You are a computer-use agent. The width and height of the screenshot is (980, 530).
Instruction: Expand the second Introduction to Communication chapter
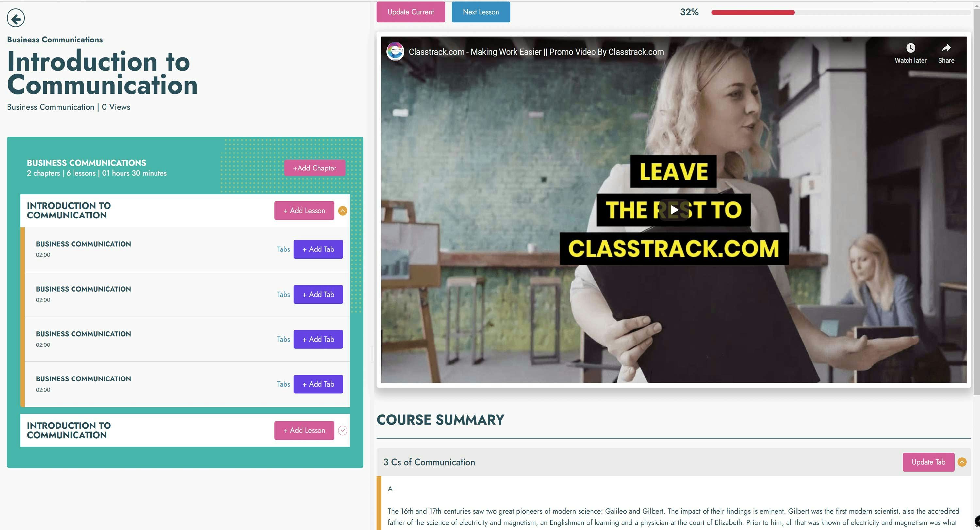(x=343, y=430)
